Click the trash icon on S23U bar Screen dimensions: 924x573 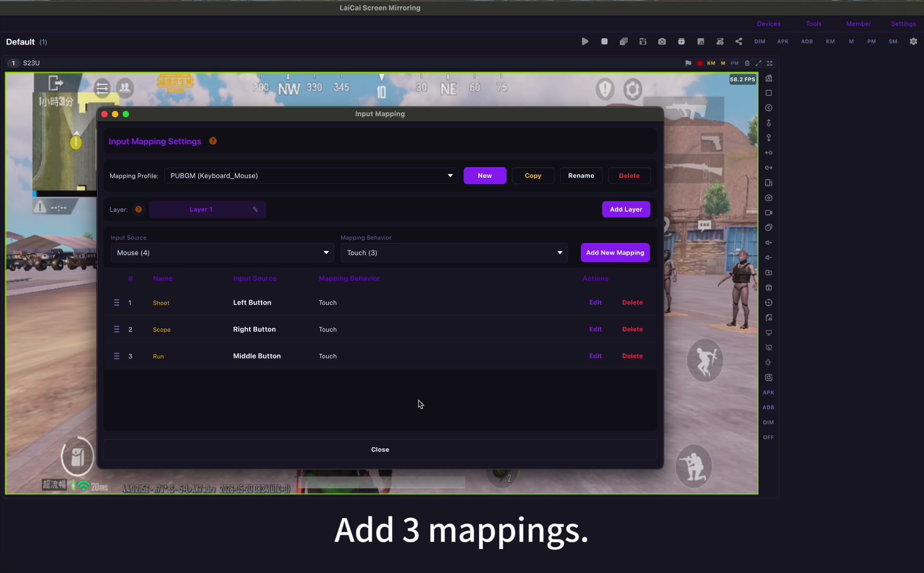(747, 63)
